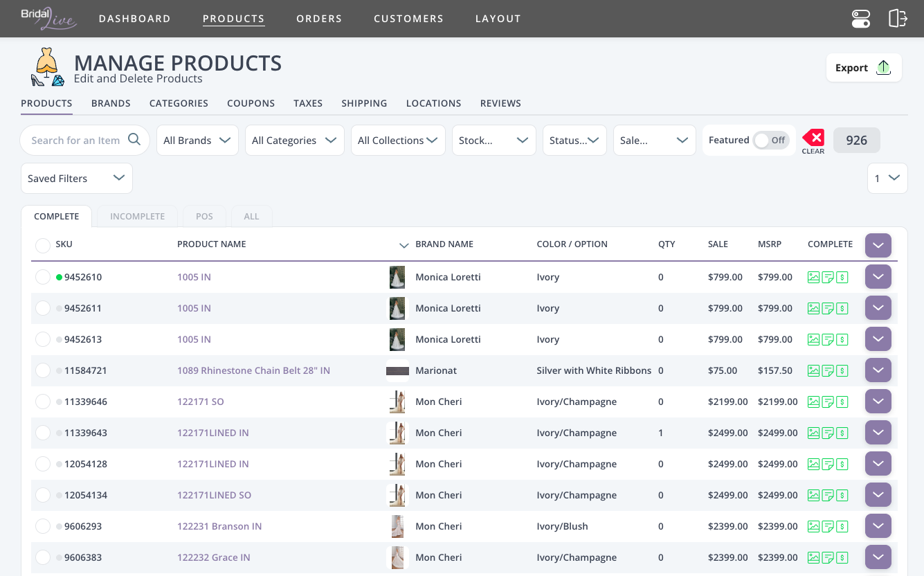This screenshot has width=924, height=576.
Task: Click the Search for an Item field
Action: (x=76, y=140)
